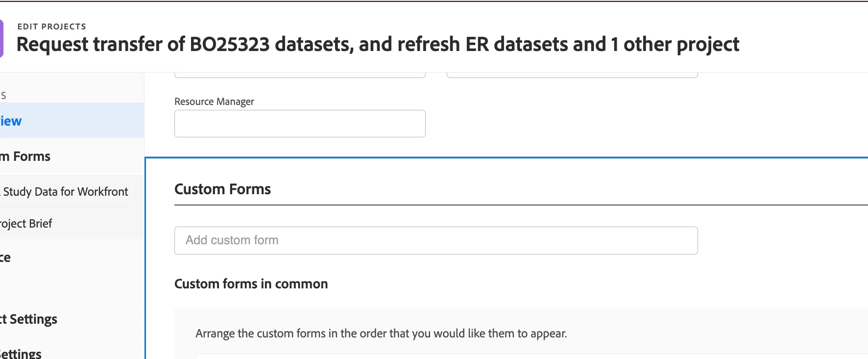Click the purple project icon beside the title
Image resolution: width=868 pixels, height=359 pixels.
1,38
